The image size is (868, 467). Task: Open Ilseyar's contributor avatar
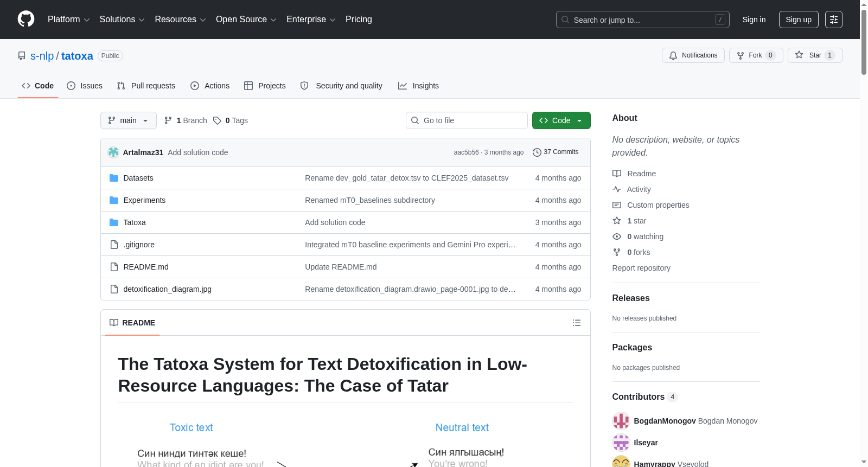point(621,443)
